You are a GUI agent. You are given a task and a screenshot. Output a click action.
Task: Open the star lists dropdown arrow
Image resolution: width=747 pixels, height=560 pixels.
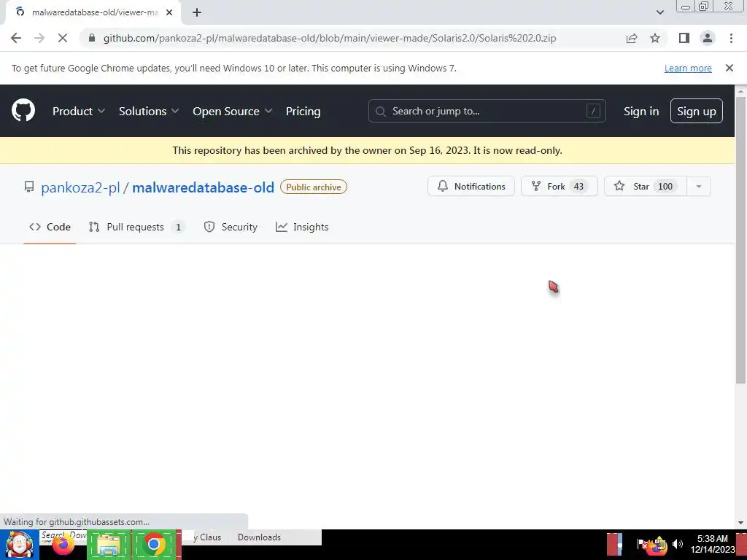(x=699, y=186)
